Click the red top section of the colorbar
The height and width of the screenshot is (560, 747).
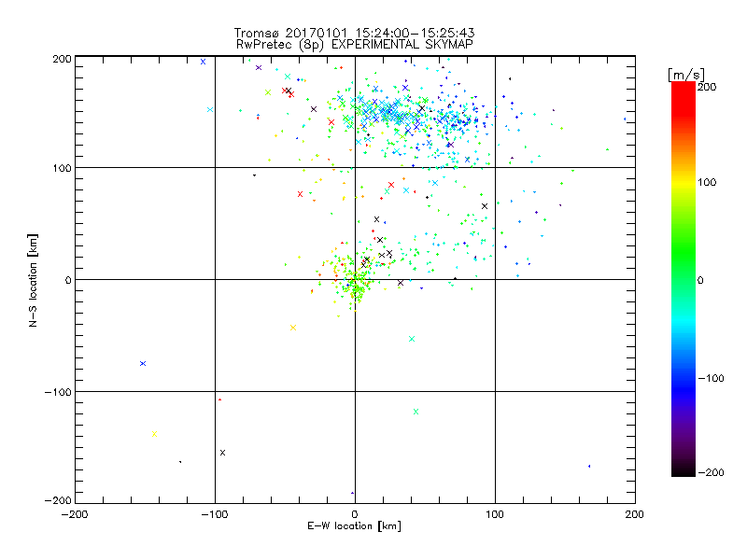pyautogui.click(x=684, y=100)
